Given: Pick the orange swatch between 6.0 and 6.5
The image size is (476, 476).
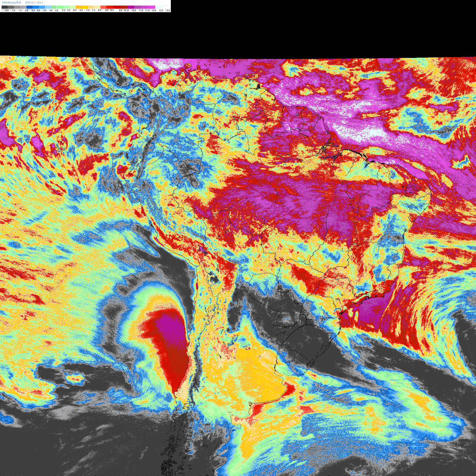Looking at the screenshot, I should tap(79, 7).
